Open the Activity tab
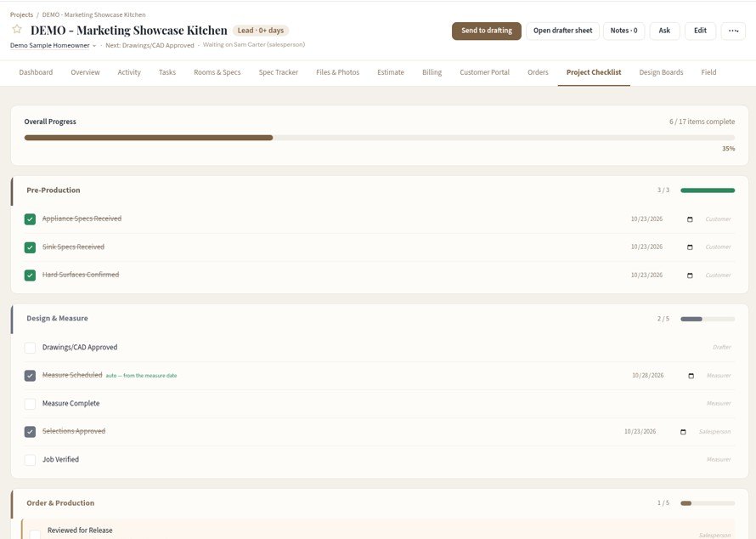Viewport: 756px width, 539px height. [129, 72]
